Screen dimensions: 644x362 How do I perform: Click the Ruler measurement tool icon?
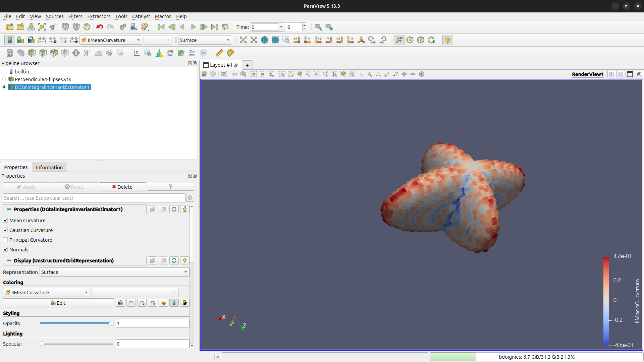pos(219,53)
